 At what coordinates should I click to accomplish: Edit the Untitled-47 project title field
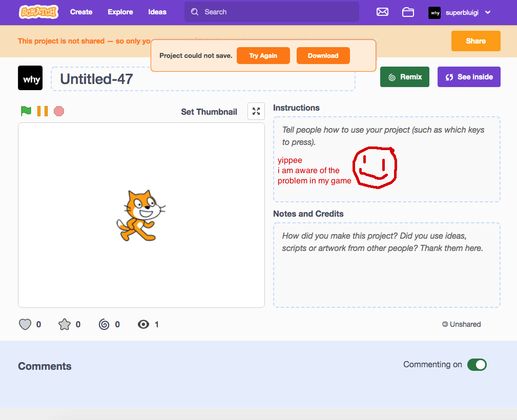click(203, 79)
